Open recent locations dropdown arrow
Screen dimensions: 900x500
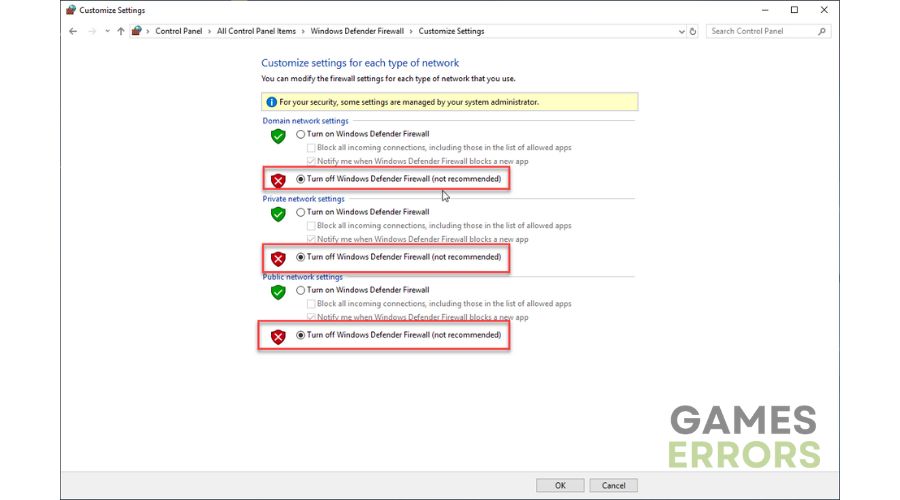point(107,32)
